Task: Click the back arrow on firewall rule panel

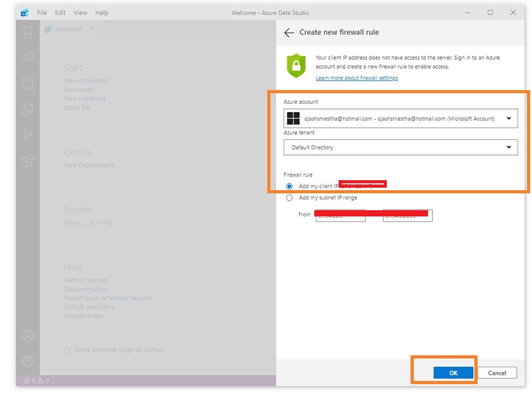Action: 288,32
